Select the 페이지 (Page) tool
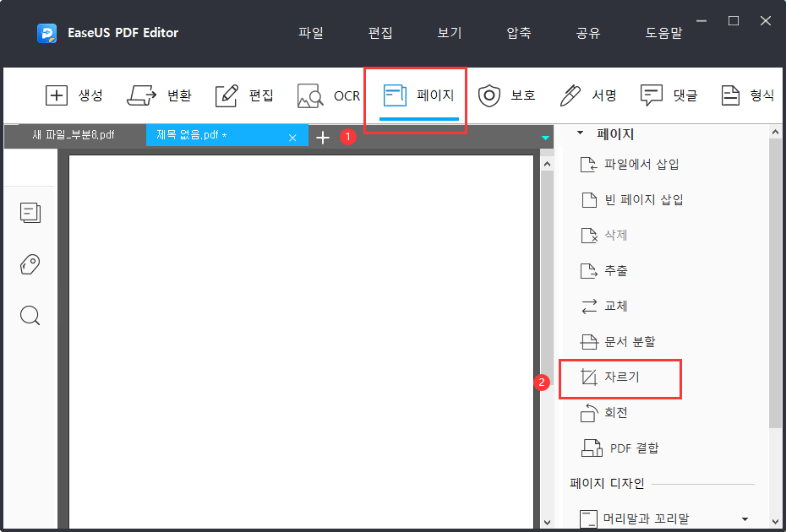The height and width of the screenshot is (532, 786). (414, 95)
